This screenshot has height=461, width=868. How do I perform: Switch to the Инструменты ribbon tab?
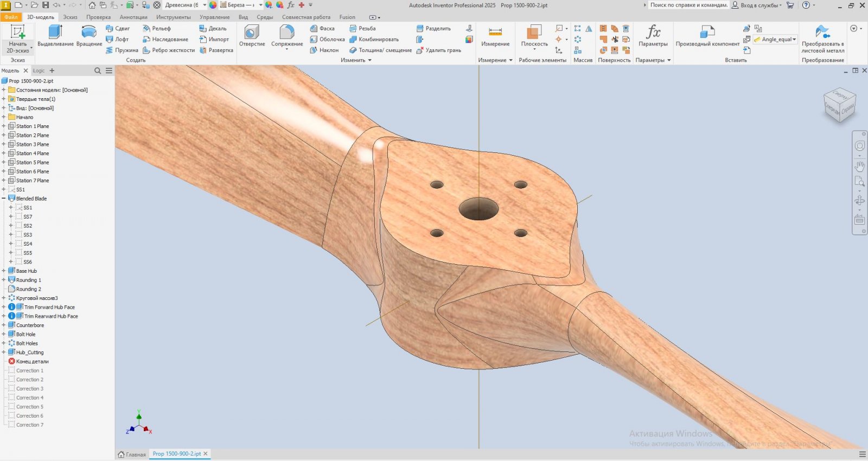point(174,17)
